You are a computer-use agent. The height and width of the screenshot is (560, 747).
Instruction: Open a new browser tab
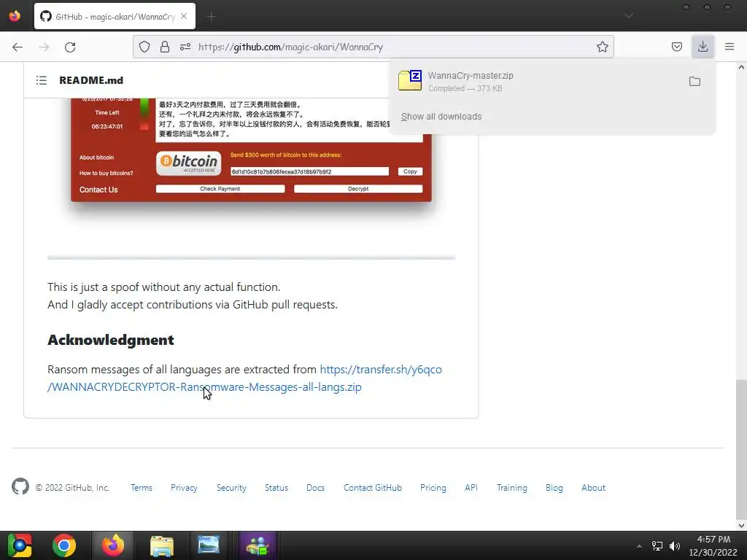211,17
